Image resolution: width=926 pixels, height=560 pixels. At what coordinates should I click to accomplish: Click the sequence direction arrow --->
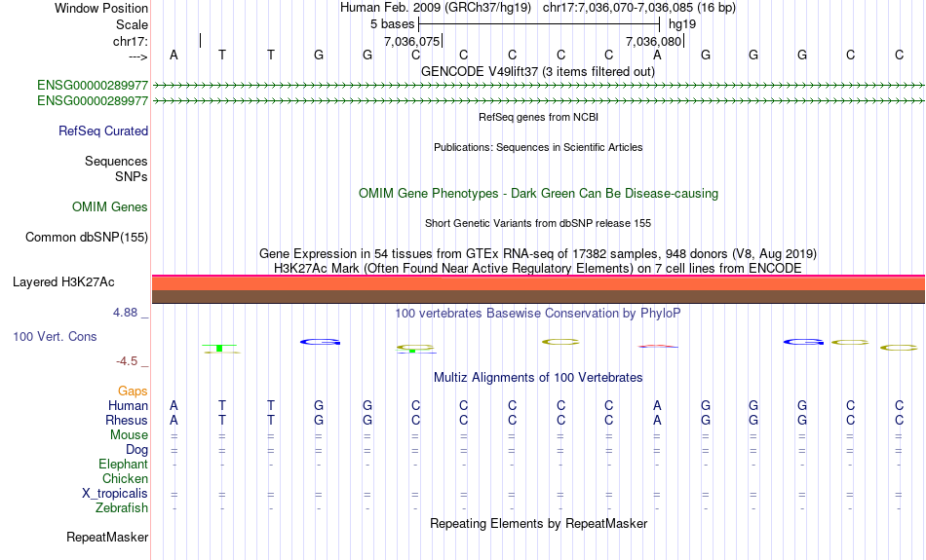coord(137,56)
